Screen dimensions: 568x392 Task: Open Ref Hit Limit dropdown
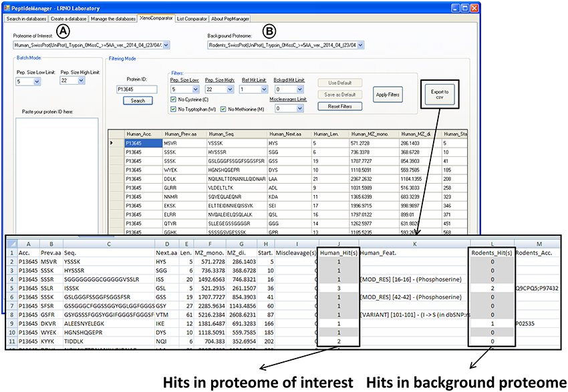pyautogui.click(x=264, y=89)
